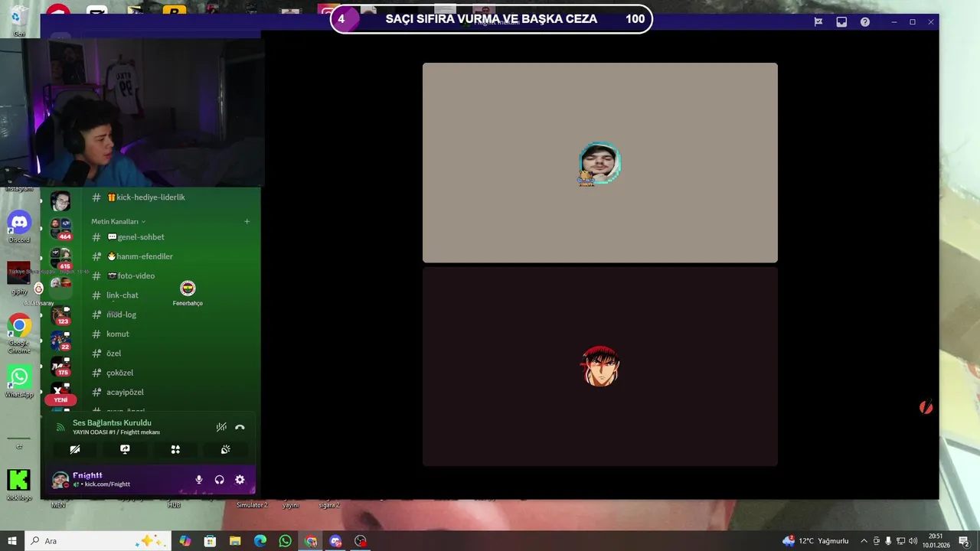Screen dimensions: 980x551
Task: Select the giphy desktop file
Action: pos(19,279)
